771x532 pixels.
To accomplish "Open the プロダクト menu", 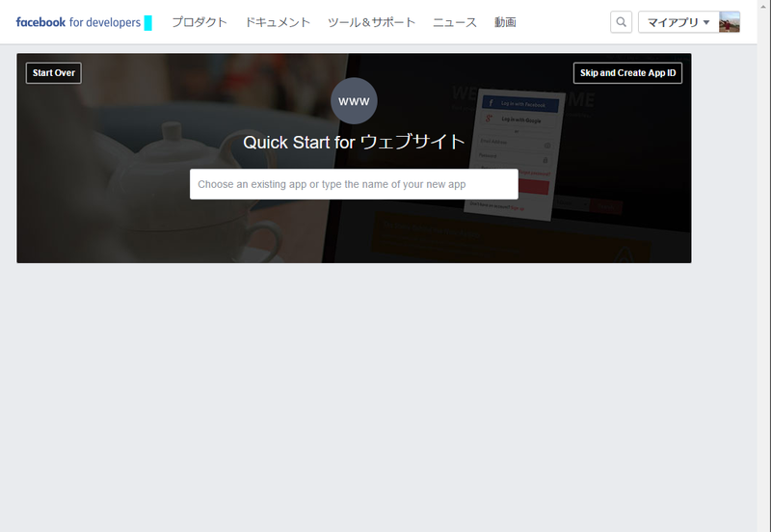I will pyautogui.click(x=199, y=22).
